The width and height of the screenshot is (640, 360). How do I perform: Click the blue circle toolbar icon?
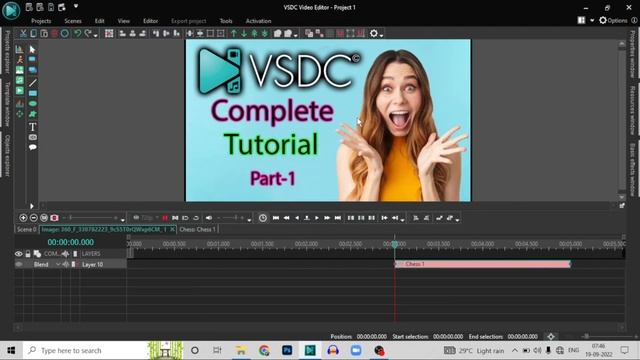[64, 33]
